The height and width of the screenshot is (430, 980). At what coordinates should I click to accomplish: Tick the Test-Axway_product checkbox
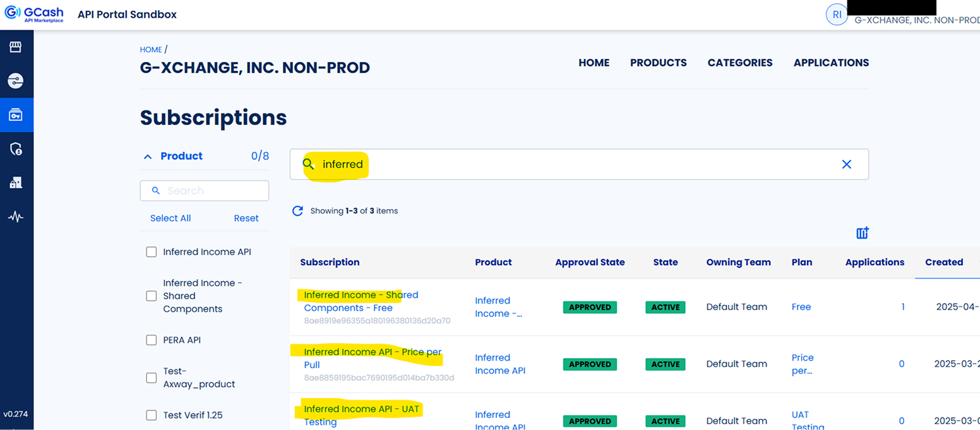click(x=152, y=378)
